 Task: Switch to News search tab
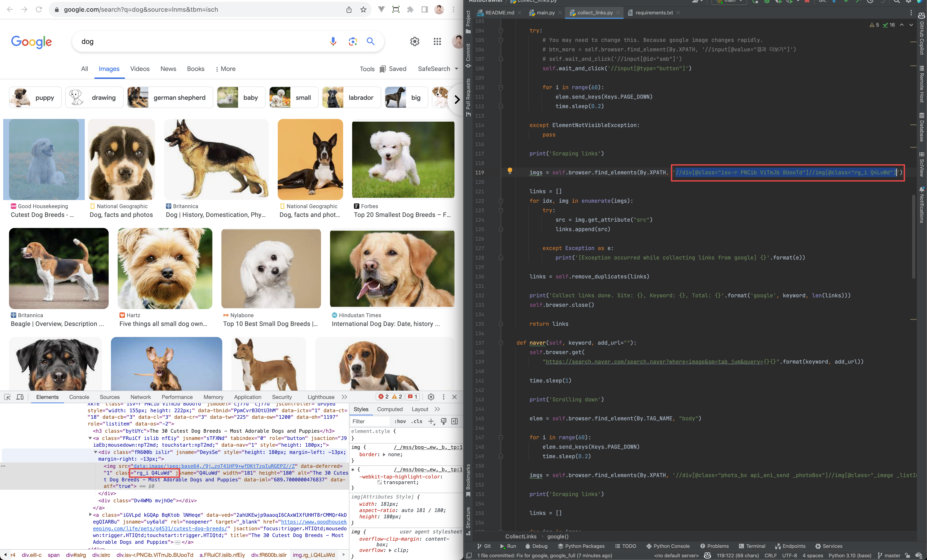pyautogui.click(x=168, y=69)
